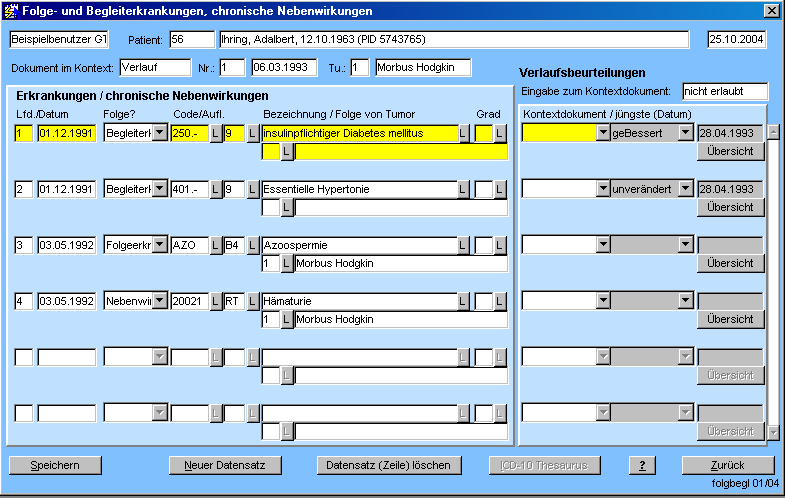The image size is (785, 498).
Task: Click scrollbar down arrow in Verlaufsbeurteilungen panel
Action: pos(773,432)
